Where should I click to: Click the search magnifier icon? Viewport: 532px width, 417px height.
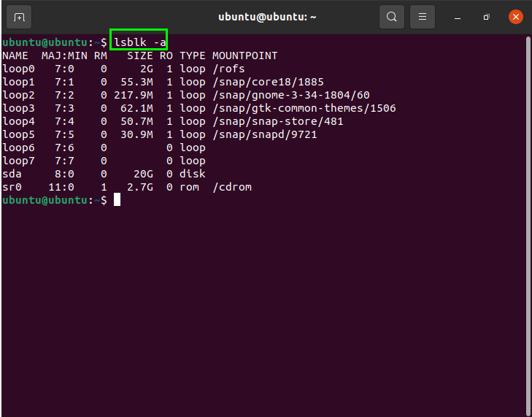[392, 16]
